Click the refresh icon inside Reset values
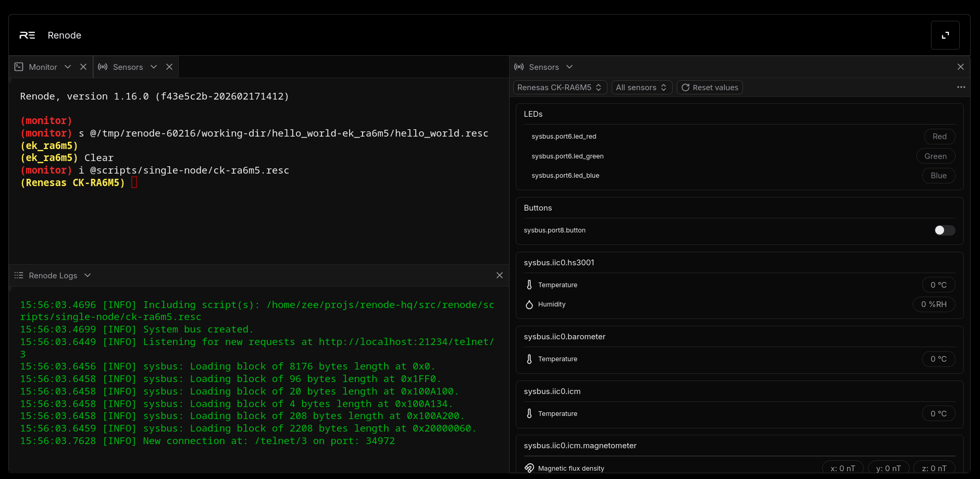 (685, 87)
